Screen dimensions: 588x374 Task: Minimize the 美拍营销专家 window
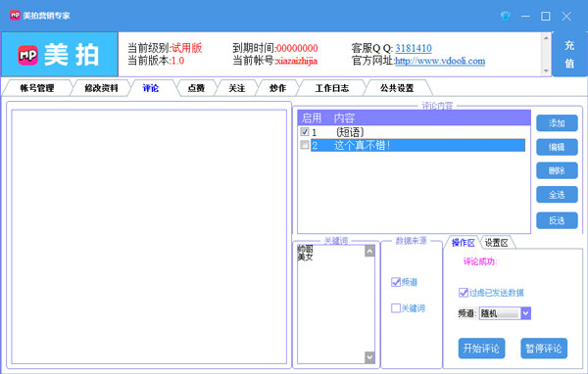(525, 16)
